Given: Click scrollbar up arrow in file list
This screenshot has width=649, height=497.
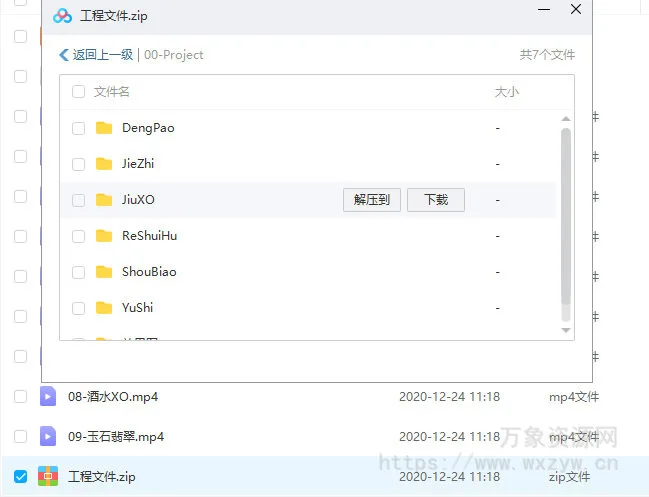Looking at the screenshot, I should [x=566, y=118].
